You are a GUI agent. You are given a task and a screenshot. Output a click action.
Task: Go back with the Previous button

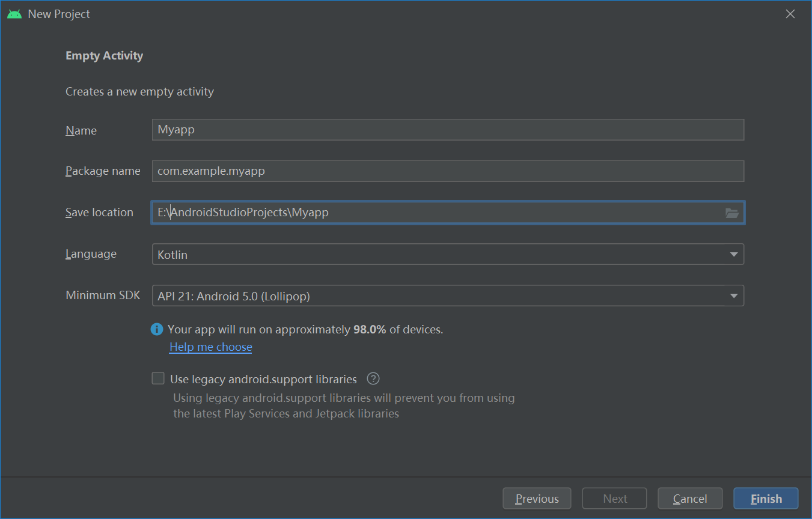[x=537, y=499]
